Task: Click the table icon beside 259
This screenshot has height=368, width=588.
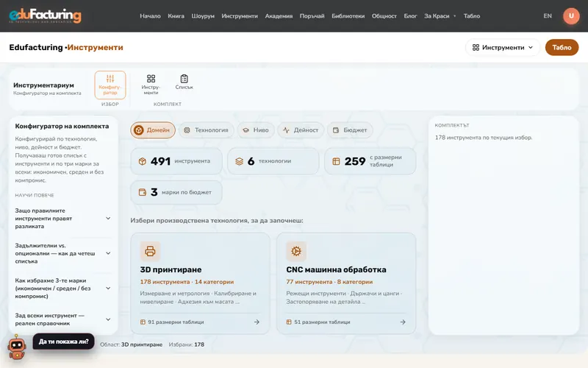Action: [x=336, y=161]
